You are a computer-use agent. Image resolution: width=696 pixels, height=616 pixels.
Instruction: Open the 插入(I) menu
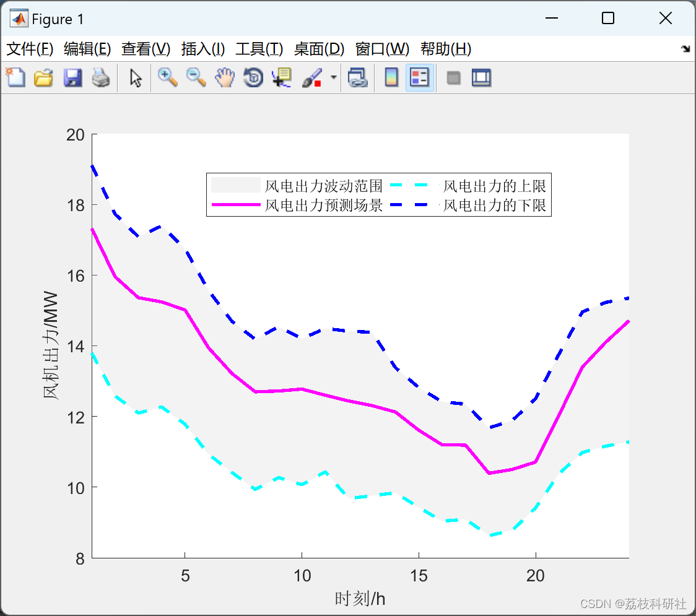tap(202, 49)
